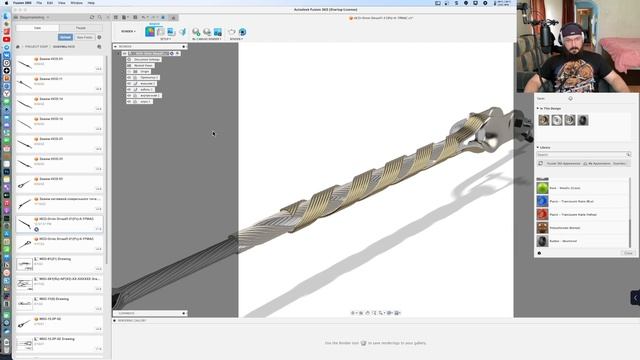Open the RENDER workspace dropdown
Viewport: 640px width, 360px height.
[128, 31]
